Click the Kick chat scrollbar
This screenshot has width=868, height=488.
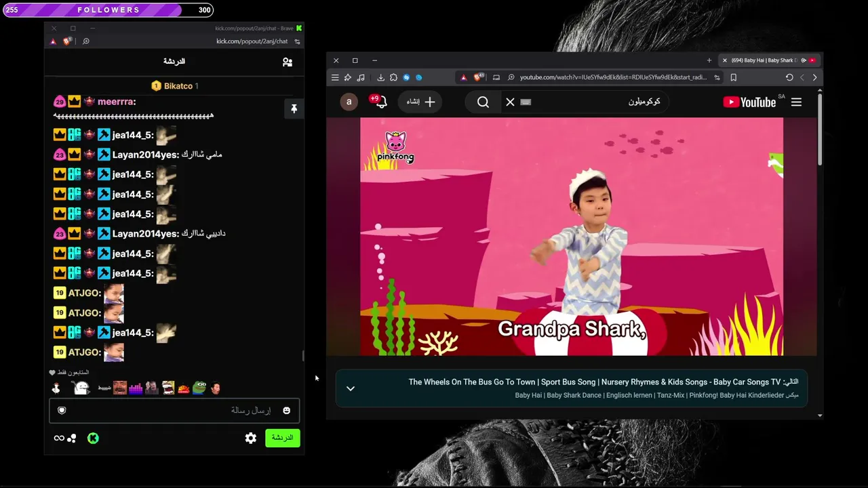click(x=303, y=357)
